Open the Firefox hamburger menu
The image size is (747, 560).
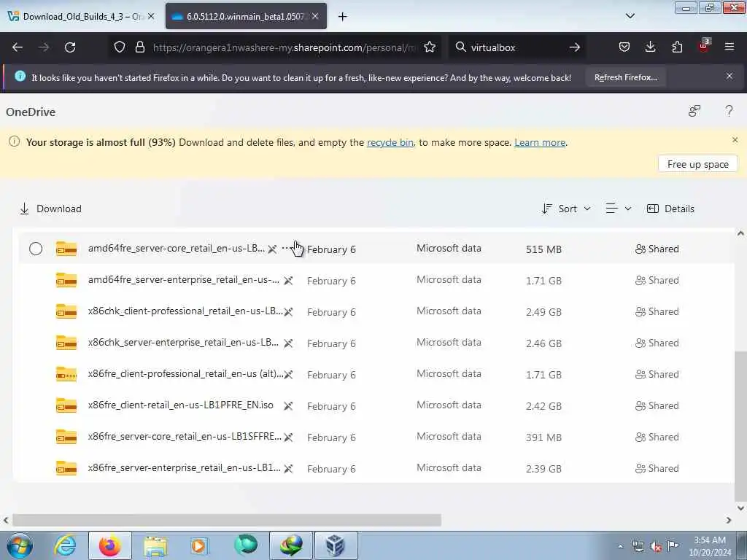(729, 47)
